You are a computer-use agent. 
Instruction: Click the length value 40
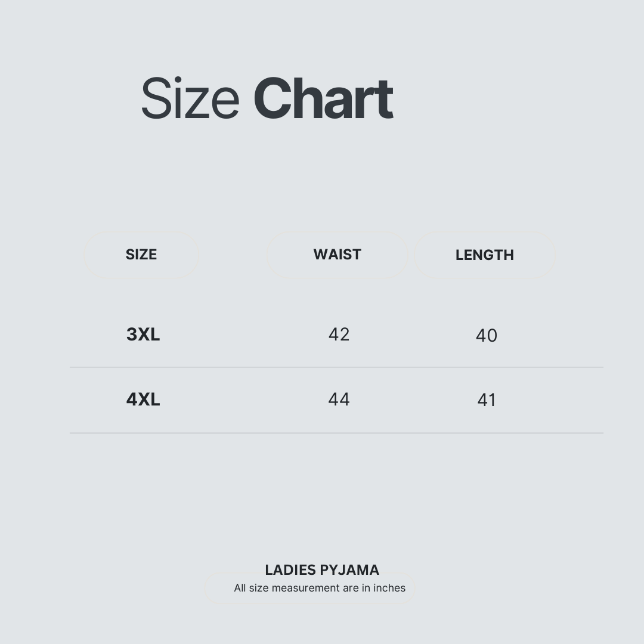click(x=487, y=336)
